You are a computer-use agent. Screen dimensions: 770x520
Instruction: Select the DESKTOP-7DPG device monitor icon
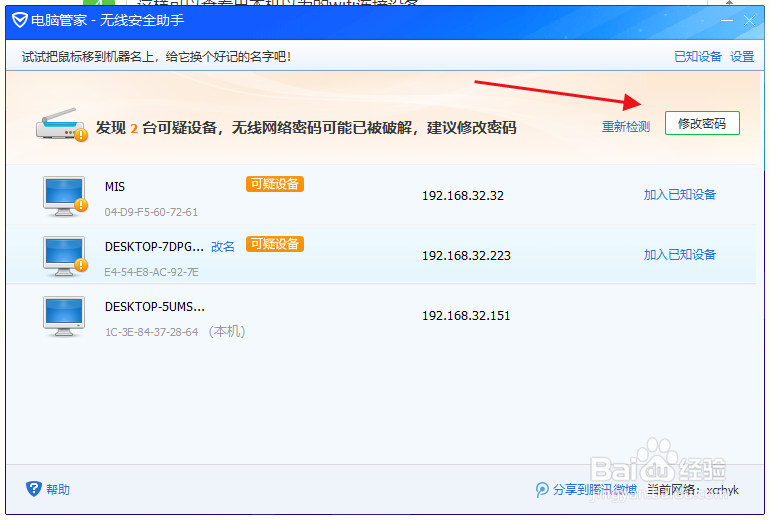(65, 256)
